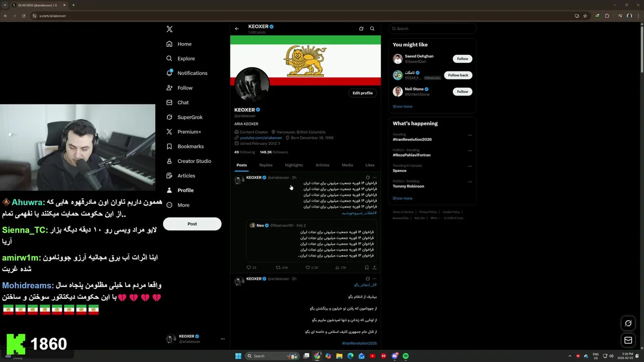Click Grok icon on first post
644x362 pixels.
coord(368,177)
